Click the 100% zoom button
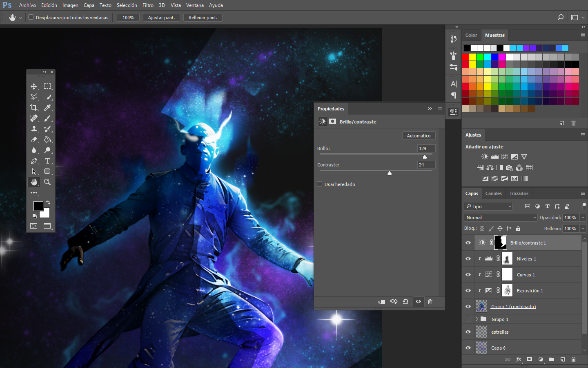 click(128, 18)
